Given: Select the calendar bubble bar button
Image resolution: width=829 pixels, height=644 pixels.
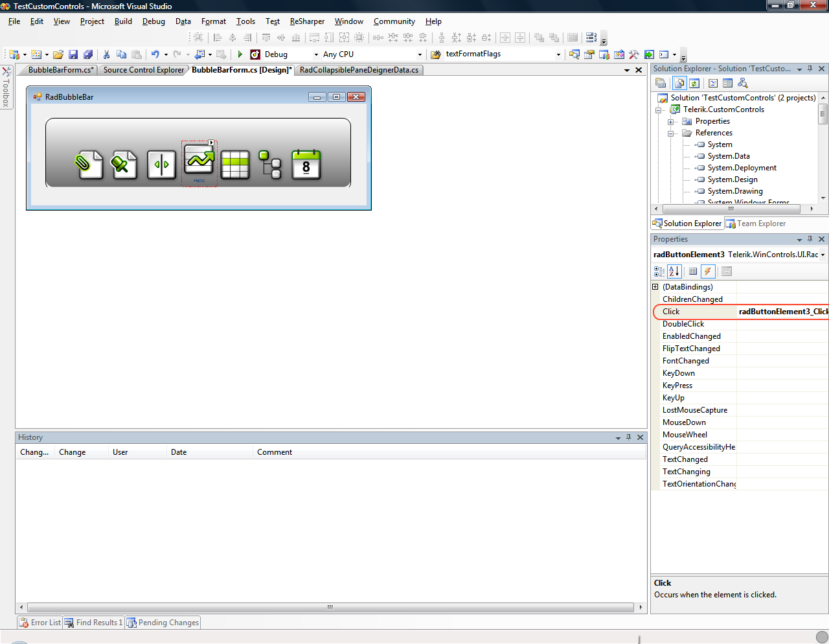Looking at the screenshot, I should 306,165.
